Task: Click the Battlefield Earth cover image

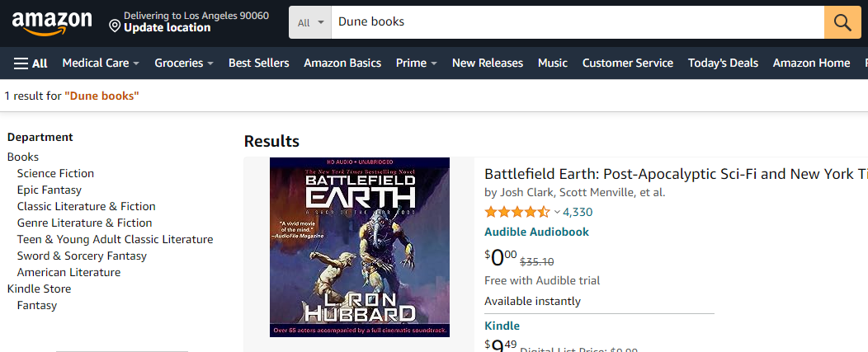Action: click(360, 246)
